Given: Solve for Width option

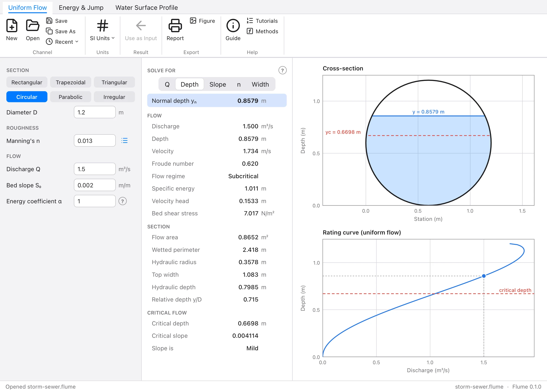Looking at the screenshot, I should click(260, 84).
